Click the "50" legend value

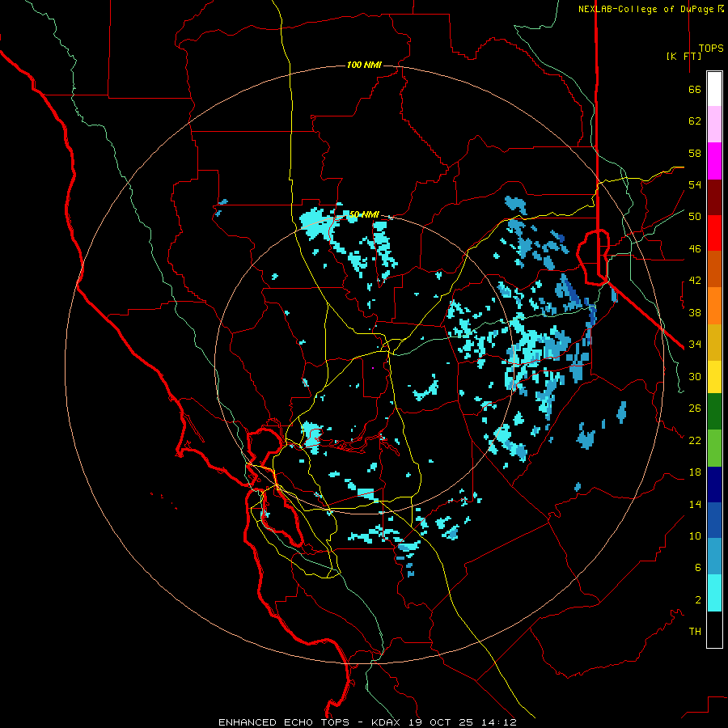(x=695, y=217)
